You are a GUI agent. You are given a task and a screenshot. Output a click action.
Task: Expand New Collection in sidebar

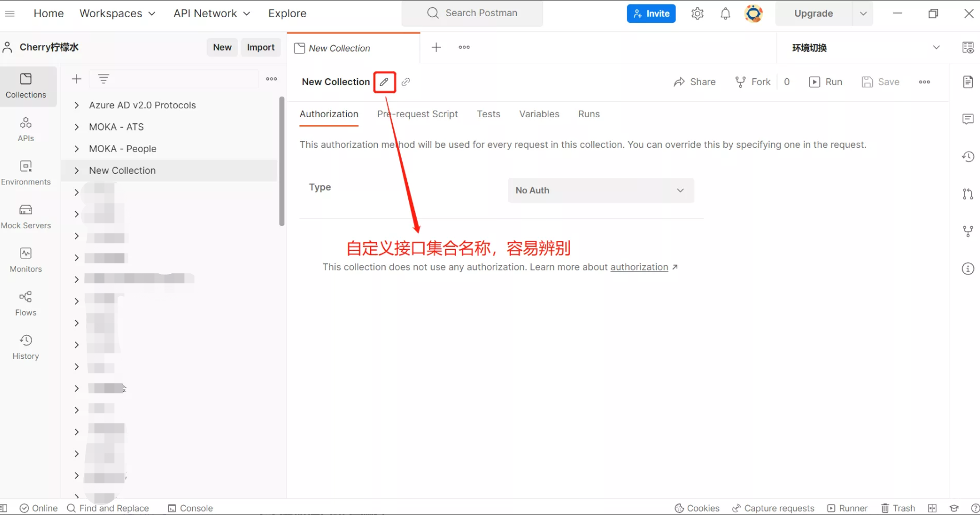(77, 171)
